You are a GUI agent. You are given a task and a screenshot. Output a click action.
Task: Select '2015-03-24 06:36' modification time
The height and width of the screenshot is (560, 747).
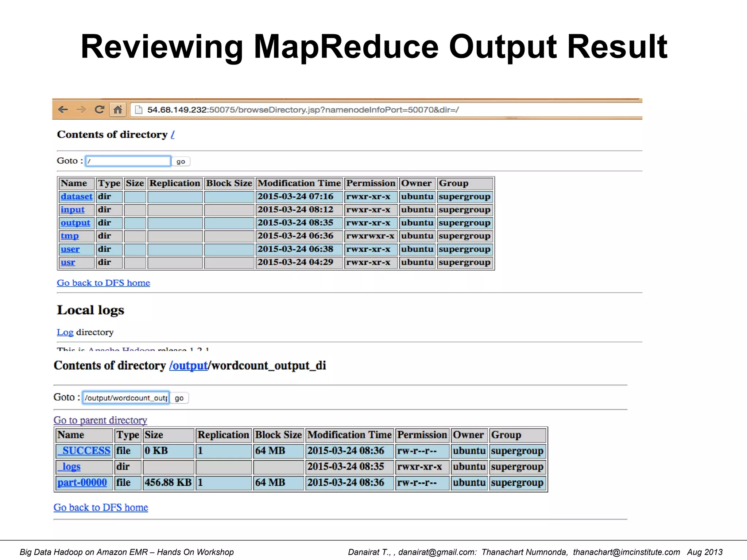click(x=295, y=236)
